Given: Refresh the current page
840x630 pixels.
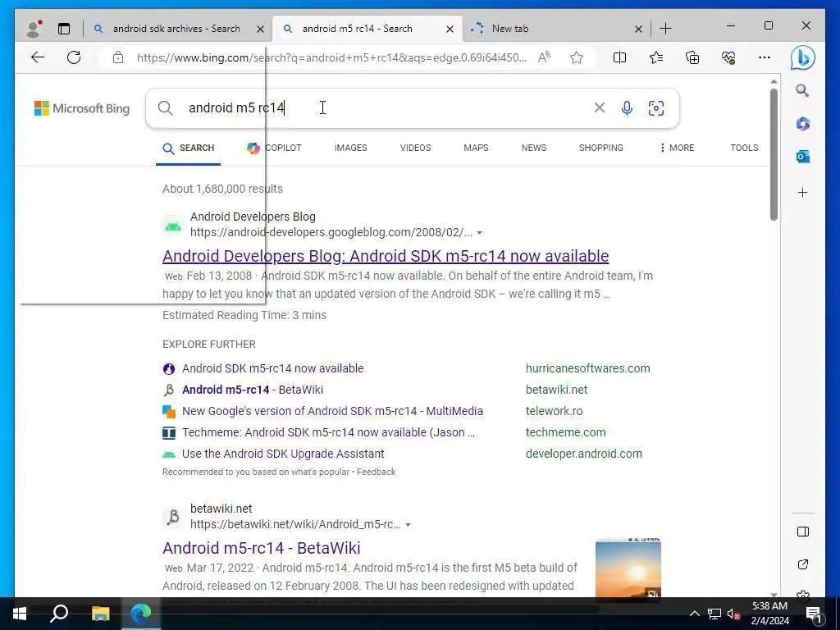Looking at the screenshot, I should coord(74,57).
